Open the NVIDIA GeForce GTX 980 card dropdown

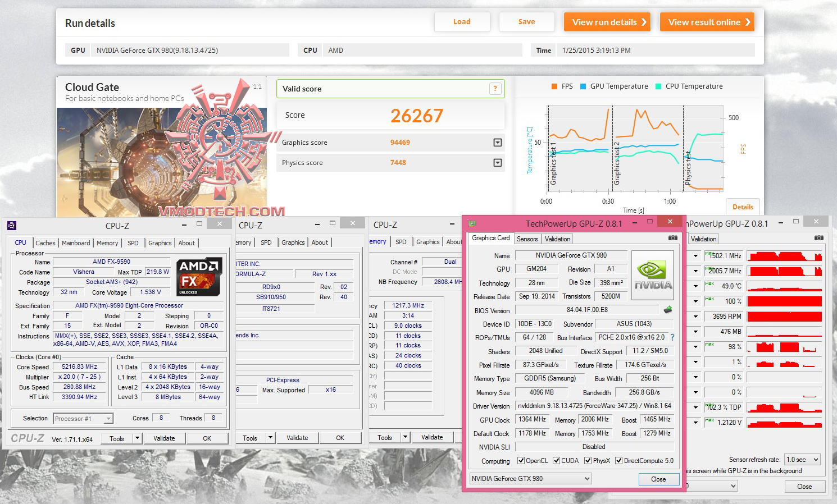[x=531, y=479]
